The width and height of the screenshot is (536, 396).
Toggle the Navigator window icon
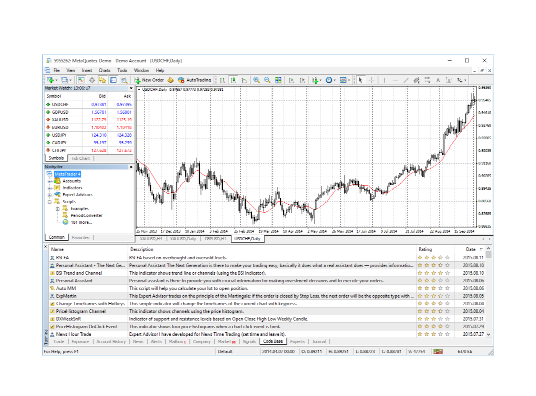pyautogui.click(x=102, y=80)
